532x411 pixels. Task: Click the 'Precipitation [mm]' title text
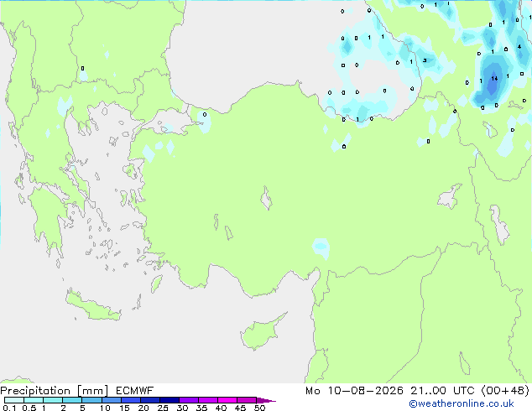pyautogui.click(x=55, y=391)
